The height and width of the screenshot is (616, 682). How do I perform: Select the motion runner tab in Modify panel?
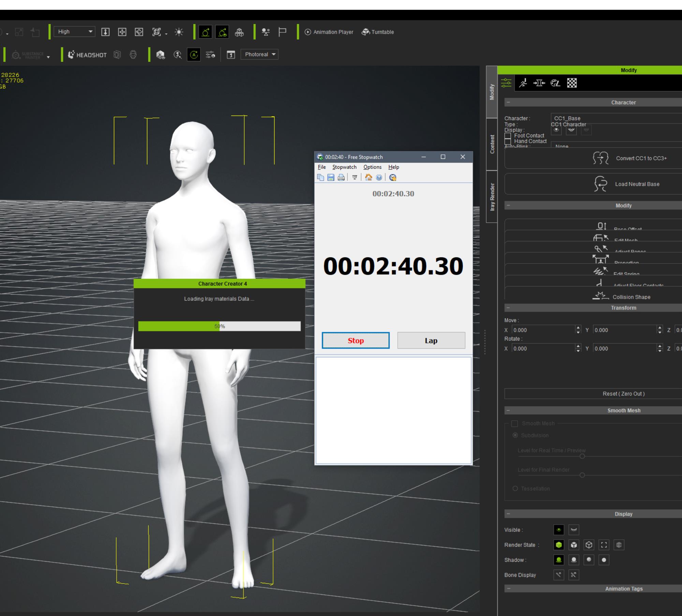pyautogui.click(x=523, y=83)
